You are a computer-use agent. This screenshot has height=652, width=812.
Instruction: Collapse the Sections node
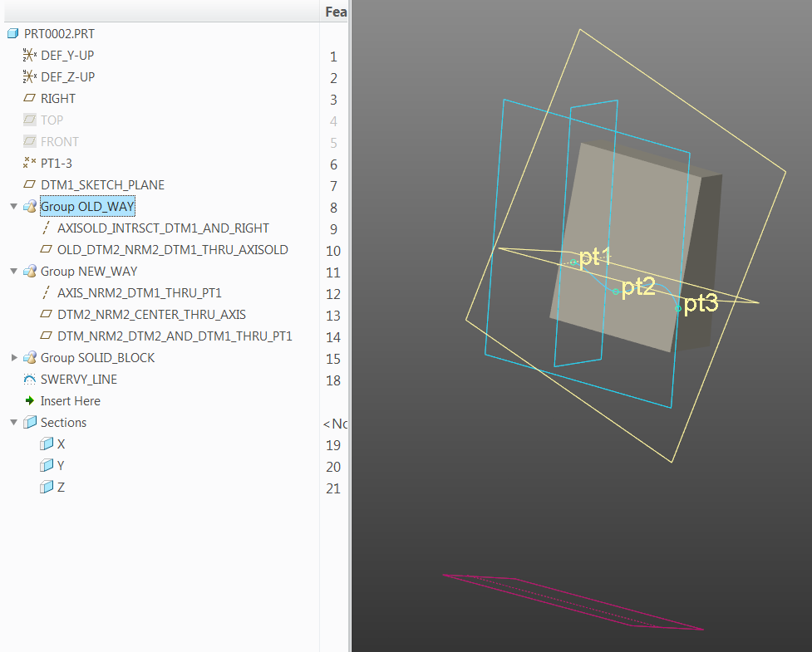click(14, 422)
